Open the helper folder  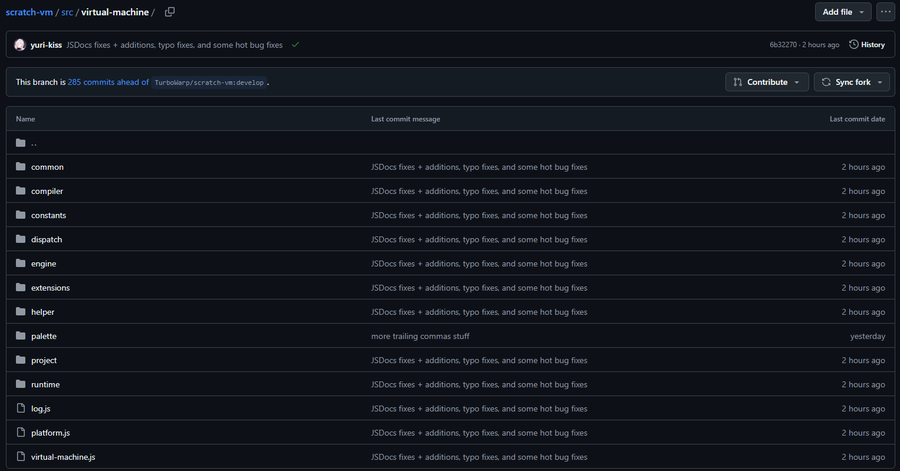click(x=42, y=312)
